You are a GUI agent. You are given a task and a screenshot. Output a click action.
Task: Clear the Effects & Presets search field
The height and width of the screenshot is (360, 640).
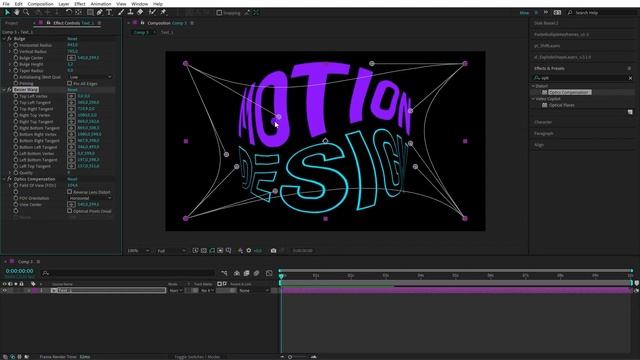coord(630,78)
